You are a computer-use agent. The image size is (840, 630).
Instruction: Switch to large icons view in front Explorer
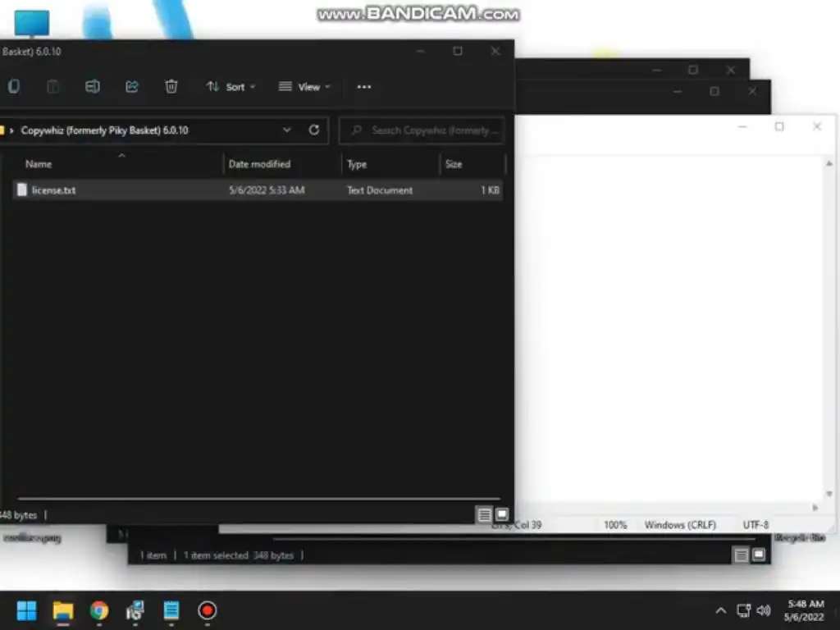pos(502,515)
